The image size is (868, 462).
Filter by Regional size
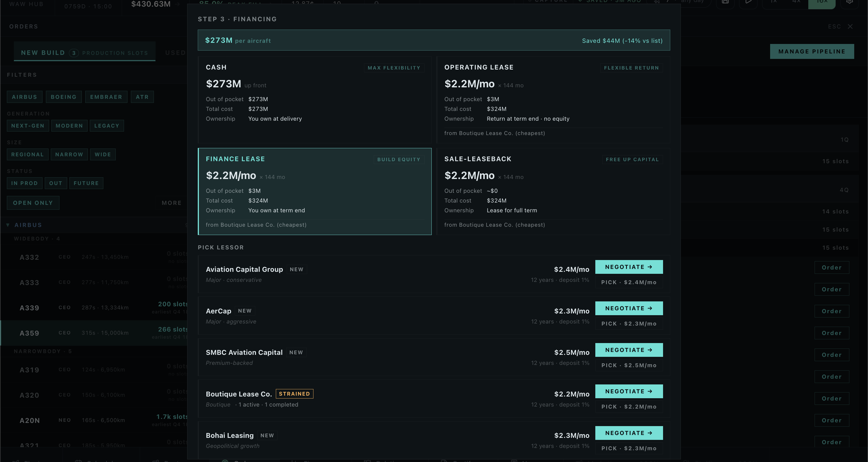(28, 155)
